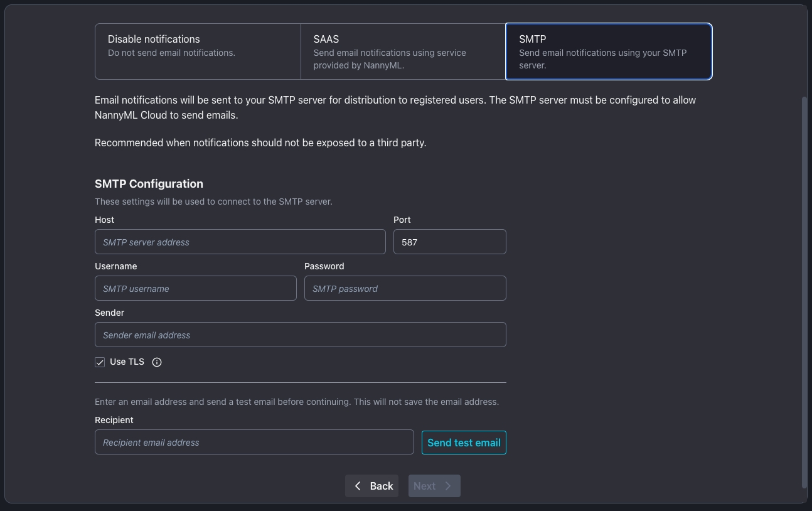Go back using the Back button
812x511 pixels.
tap(371, 486)
